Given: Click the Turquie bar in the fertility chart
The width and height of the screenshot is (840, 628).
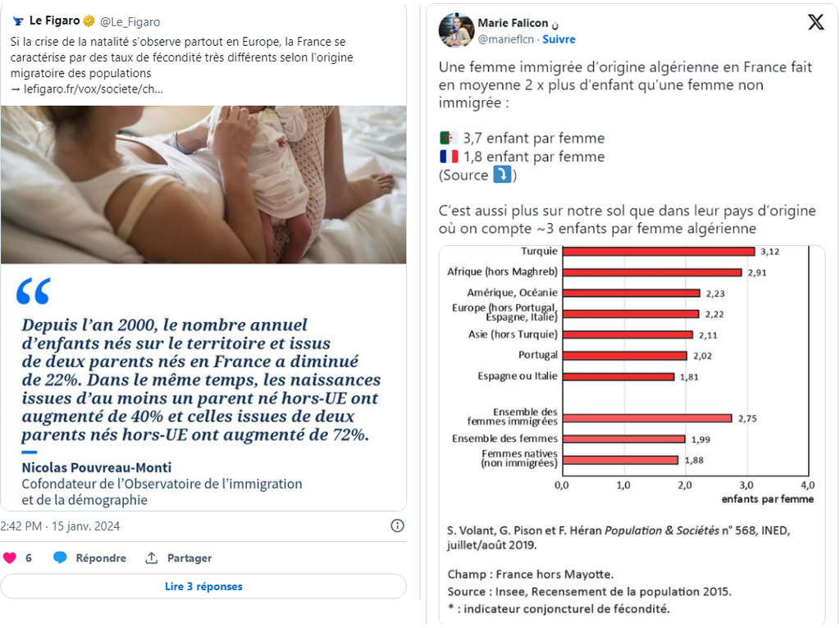Looking at the screenshot, I should [x=658, y=252].
